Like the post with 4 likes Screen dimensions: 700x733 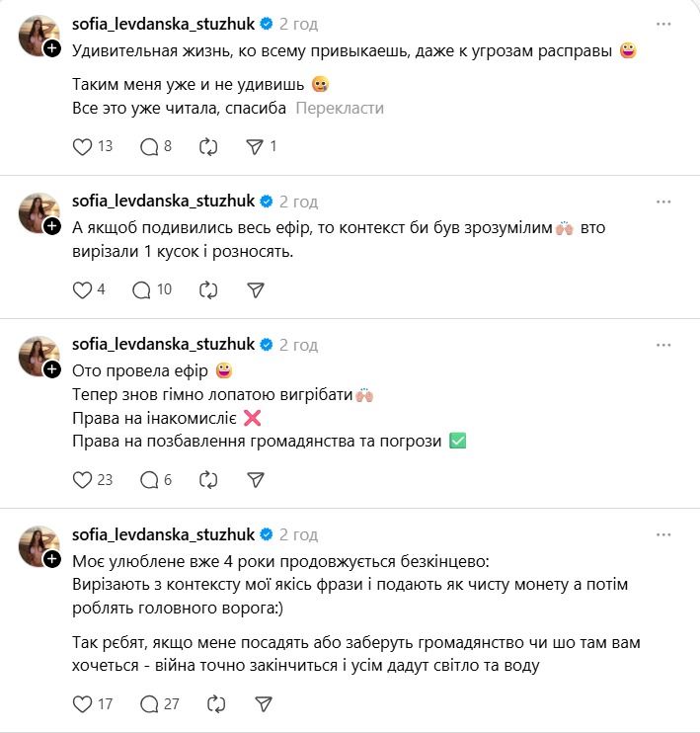pyautogui.click(x=83, y=289)
